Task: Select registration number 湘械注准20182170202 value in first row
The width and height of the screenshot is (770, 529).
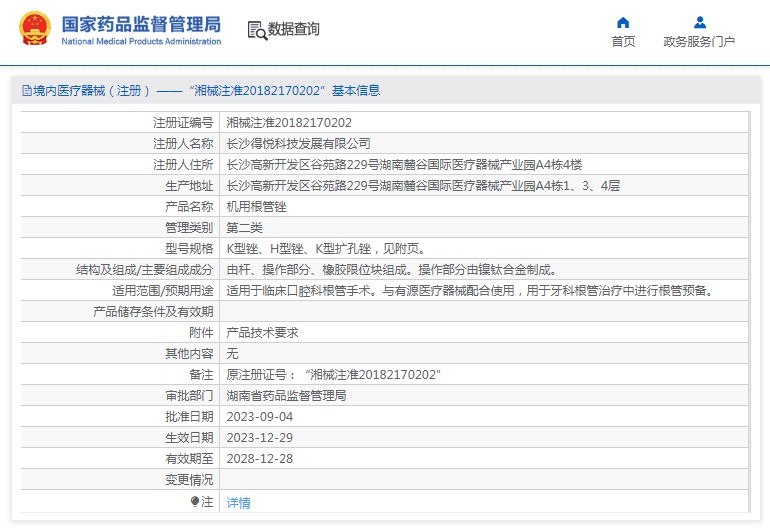Action: click(289, 122)
